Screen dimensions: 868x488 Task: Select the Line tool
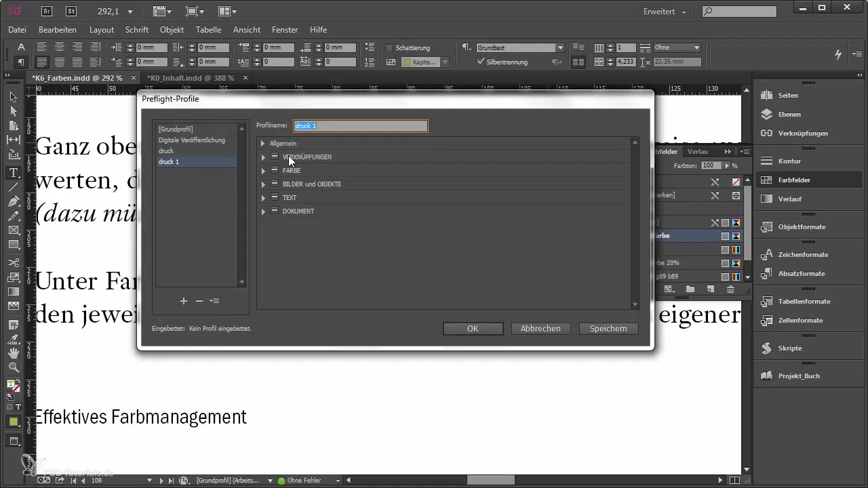[x=13, y=188]
